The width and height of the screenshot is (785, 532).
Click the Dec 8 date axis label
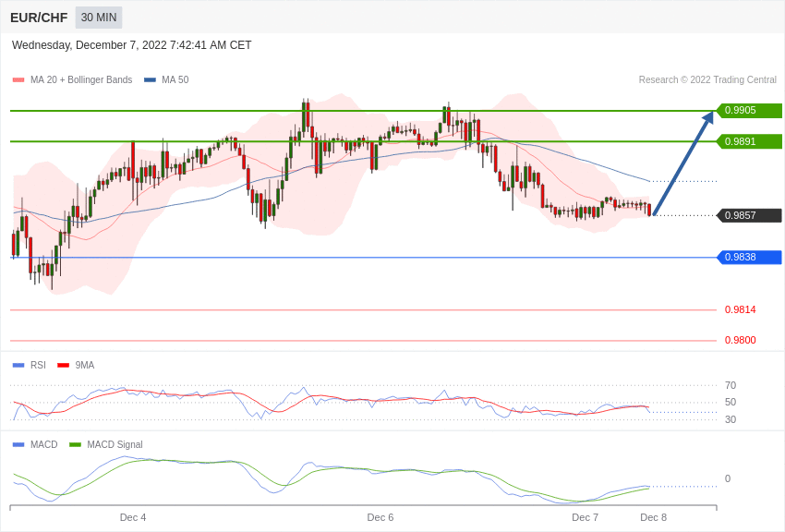[x=653, y=517]
